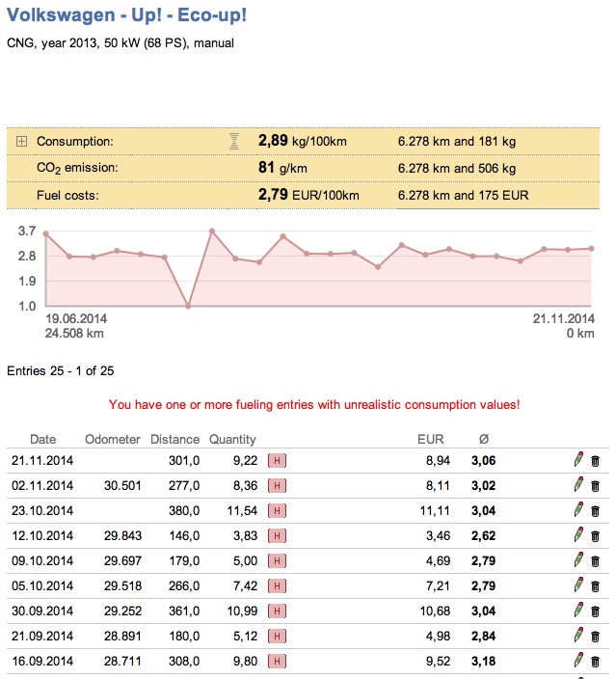Click the Distance column header
The width and height of the screenshot is (616, 679).
[x=174, y=439]
